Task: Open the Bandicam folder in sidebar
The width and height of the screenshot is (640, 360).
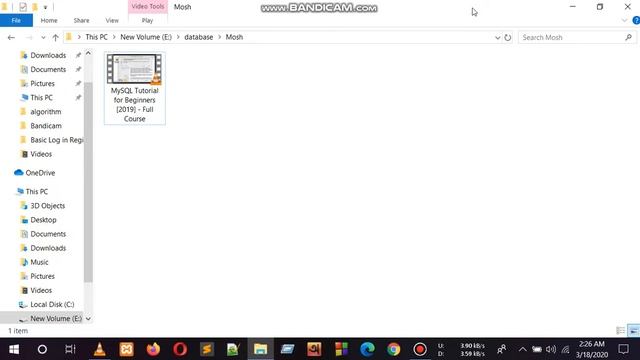Action: [46, 126]
